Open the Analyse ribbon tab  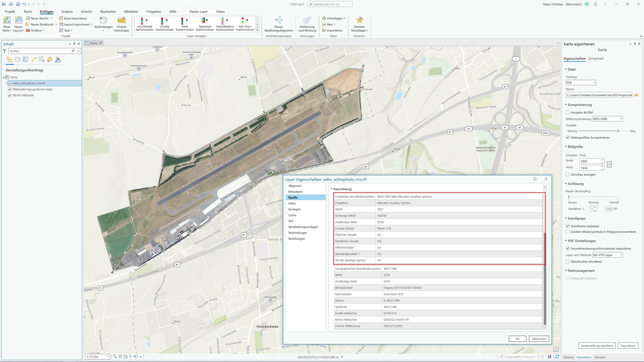click(67, 12)
